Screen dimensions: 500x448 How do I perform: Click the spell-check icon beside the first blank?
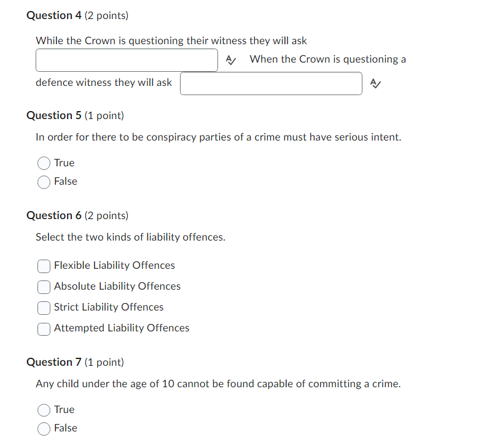click(230, 60)
